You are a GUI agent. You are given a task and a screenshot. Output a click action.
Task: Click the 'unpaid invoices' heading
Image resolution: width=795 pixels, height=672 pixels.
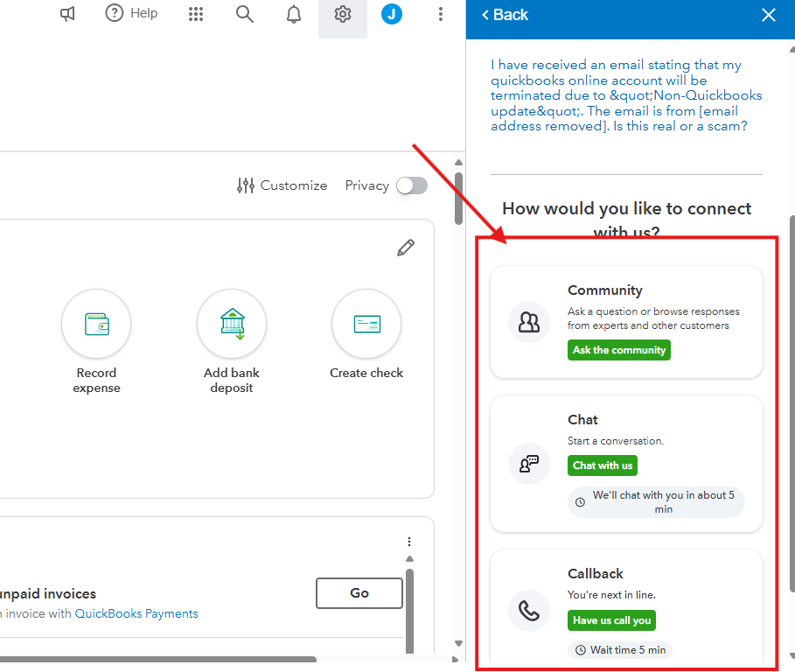tap(48, 593)
